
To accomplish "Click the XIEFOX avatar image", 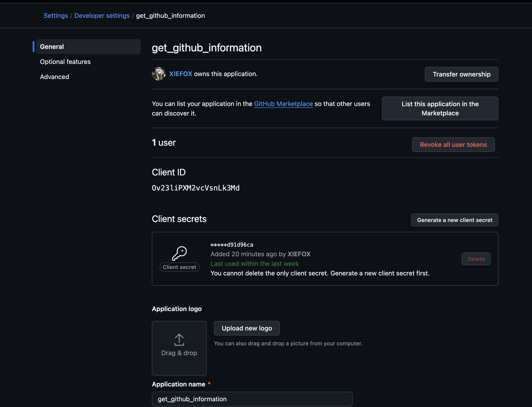I will point(159,74).
